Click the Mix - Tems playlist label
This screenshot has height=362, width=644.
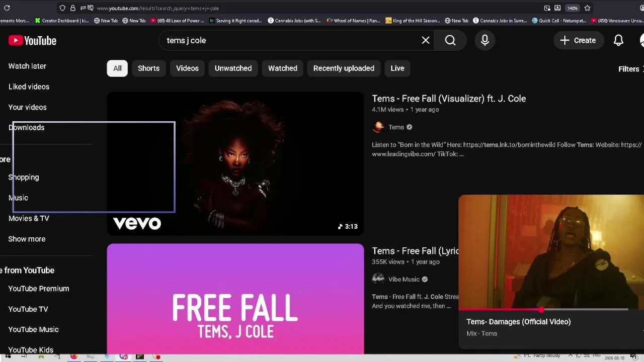tap(481, 333)
